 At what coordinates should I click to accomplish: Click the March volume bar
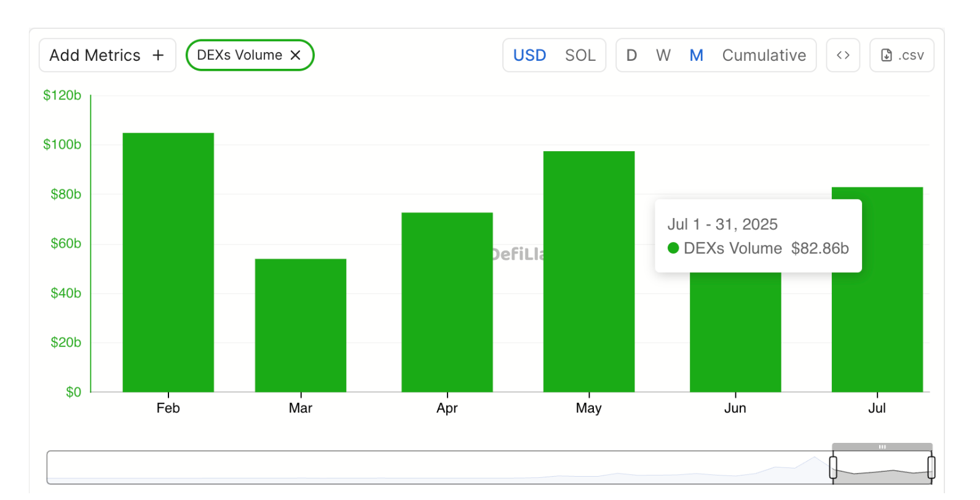click(301, 326)
